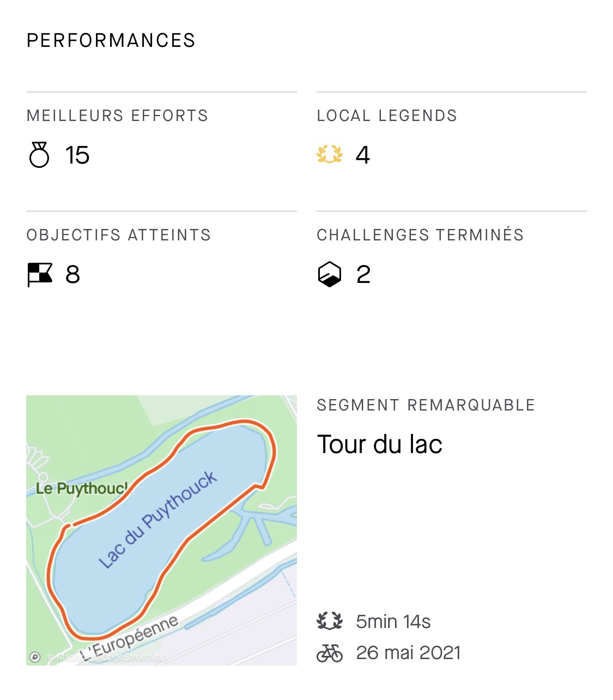The width and height of the screenshot is (613, 700).
Task: Click the Local Legends heading
Action: pyautogui.click(x=387, y=116)
